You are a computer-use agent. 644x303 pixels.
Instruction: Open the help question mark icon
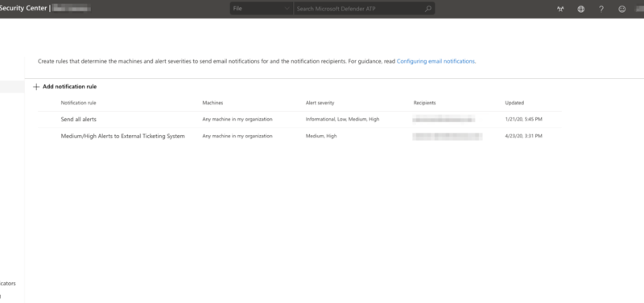tap(601, 9)
